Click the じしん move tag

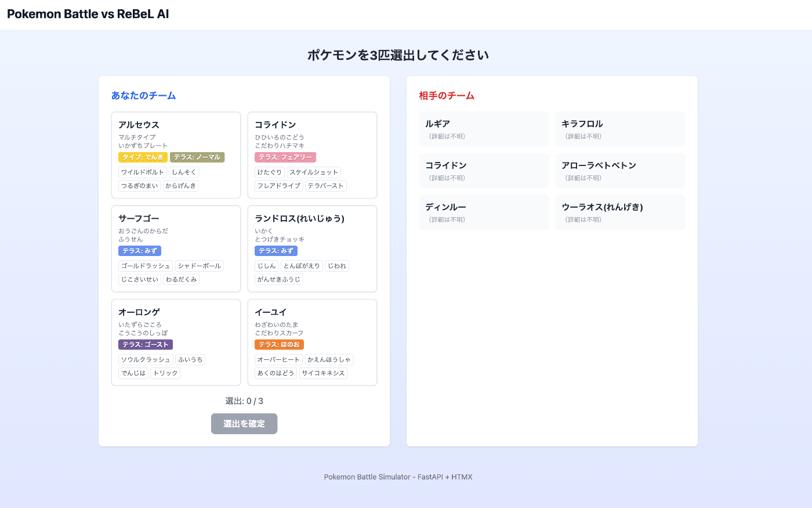[267, 266]
